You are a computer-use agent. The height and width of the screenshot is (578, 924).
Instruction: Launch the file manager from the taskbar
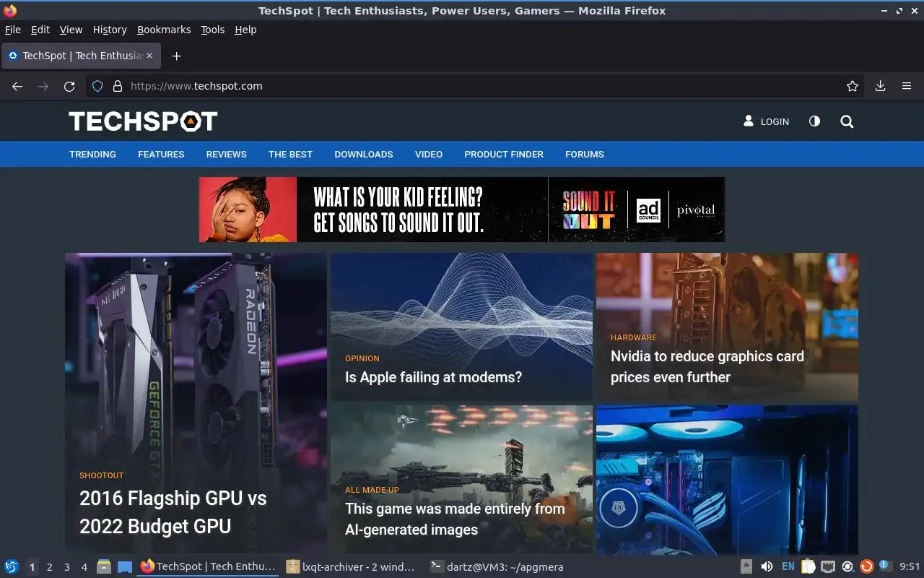pos(104,567)
